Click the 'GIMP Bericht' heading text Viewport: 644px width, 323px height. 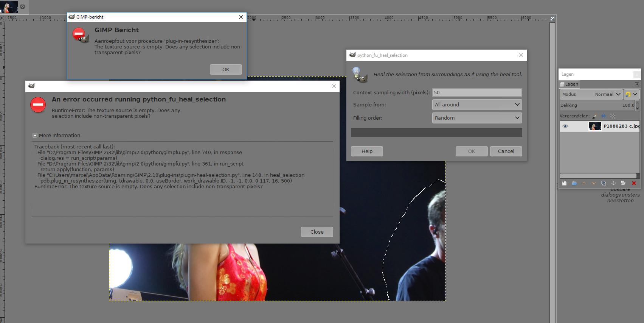click(x=116, y=30)
